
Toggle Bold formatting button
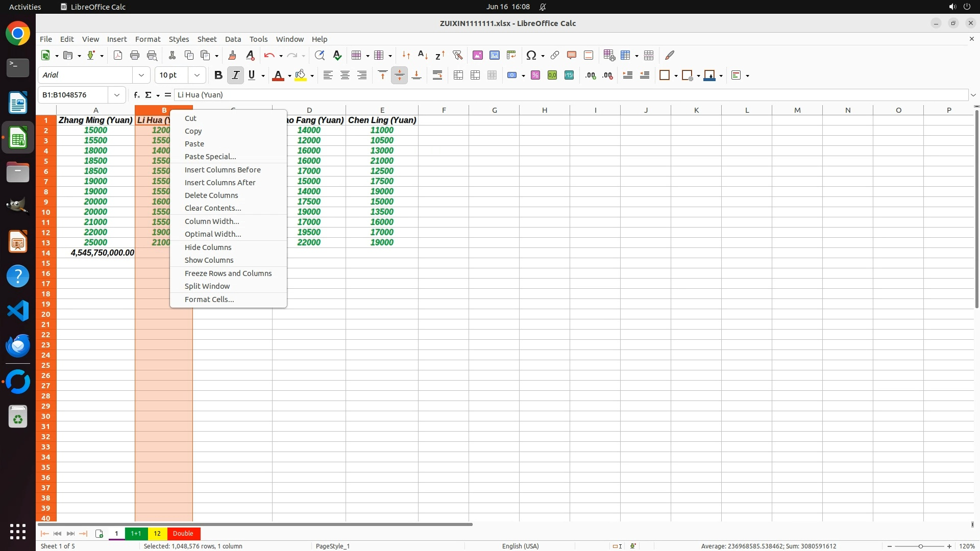coord(218,75)
